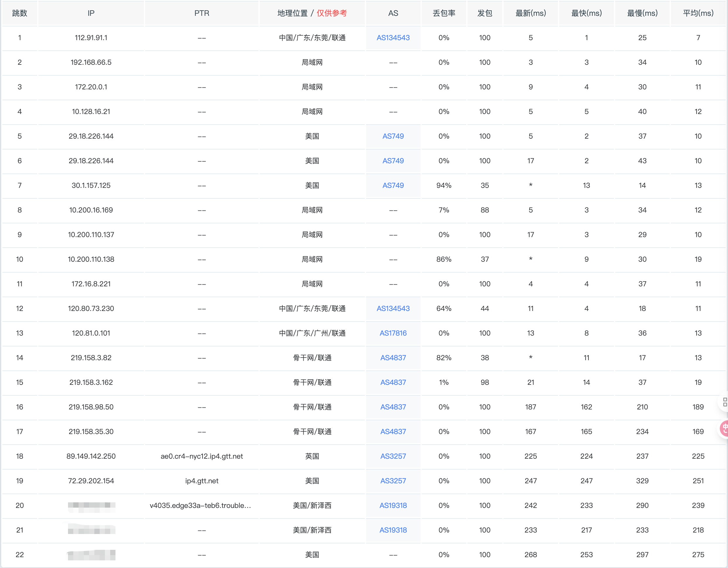Click the truncated v4035.edge33a-teb6 PTR cell

(200, 505)
